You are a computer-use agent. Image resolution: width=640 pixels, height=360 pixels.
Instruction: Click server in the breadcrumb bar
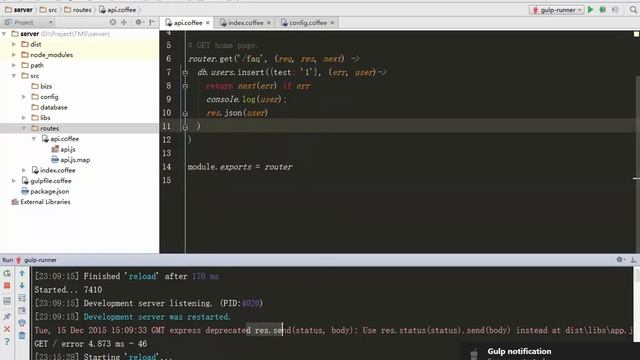(19, 10)
